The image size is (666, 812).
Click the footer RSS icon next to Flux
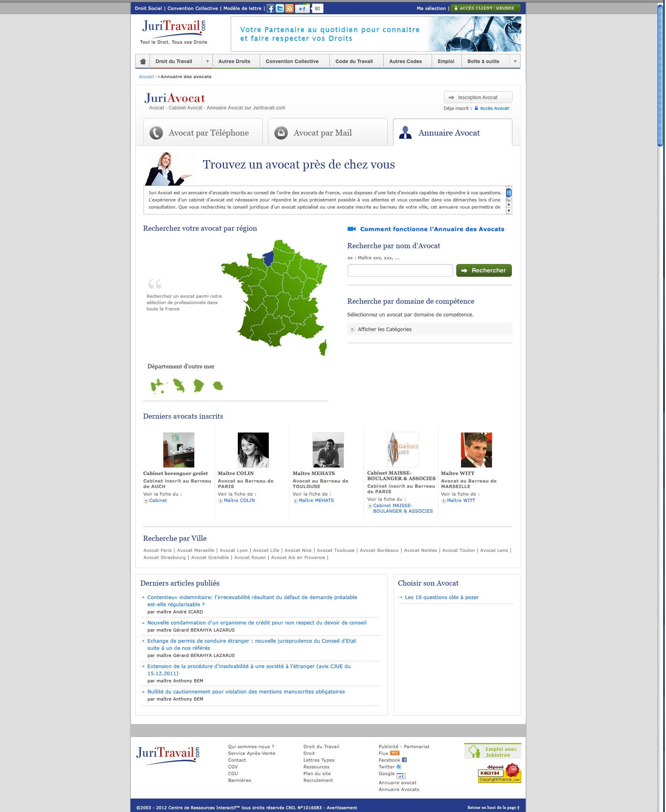pos(395,753)
